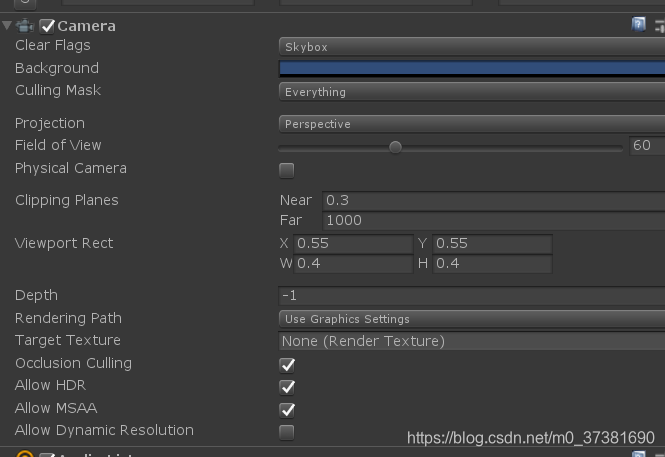Uncheck Allow HDR
The width and height of the screenshot is (665, 457).
(x=287, y=387)
